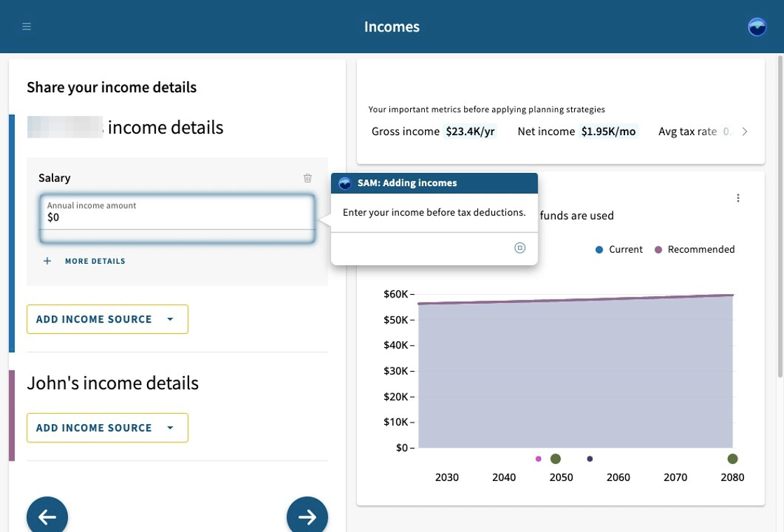The image size is (784, 532).
Task: Click the Net income $1.95K/mo value
Action: click(x=608, y=132)
